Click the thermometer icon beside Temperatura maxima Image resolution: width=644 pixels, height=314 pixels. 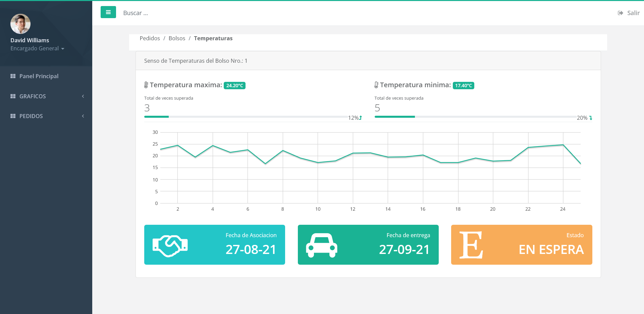coord(146,85)
